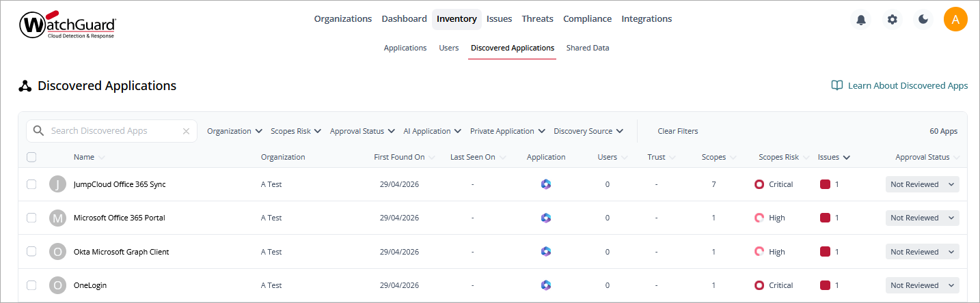
Task: Sort by Last Seen On header
Action: click(473, 157)
